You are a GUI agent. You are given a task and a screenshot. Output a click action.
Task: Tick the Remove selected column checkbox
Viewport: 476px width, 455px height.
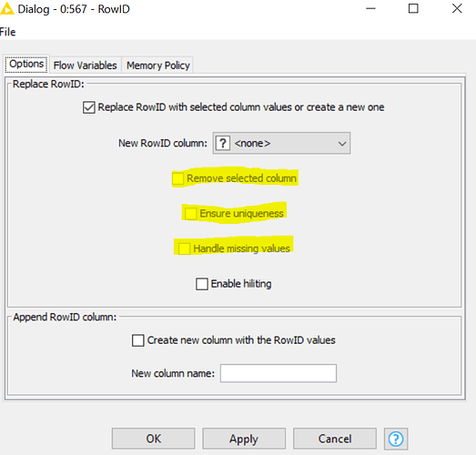[x=177, y=178]
